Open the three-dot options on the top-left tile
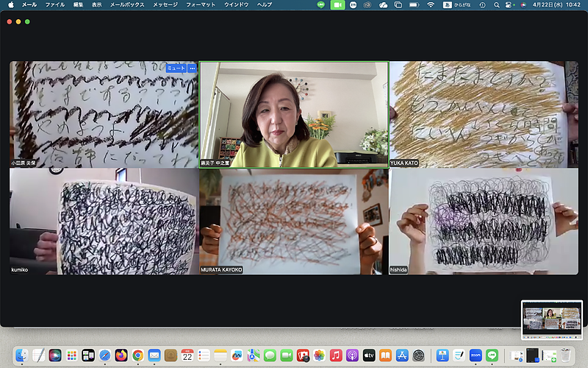The image size is (588, 368). click(x=193, y=68)
